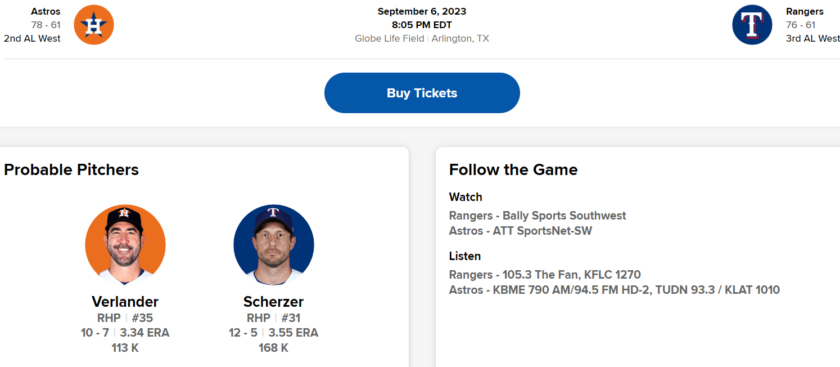Click the Rangers team name at top

point(805,11)
